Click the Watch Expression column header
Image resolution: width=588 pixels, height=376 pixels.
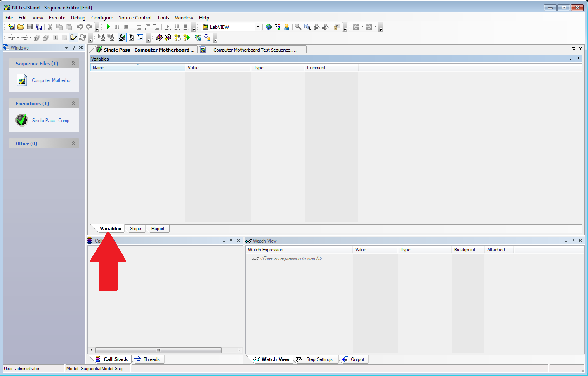[299, 250]
